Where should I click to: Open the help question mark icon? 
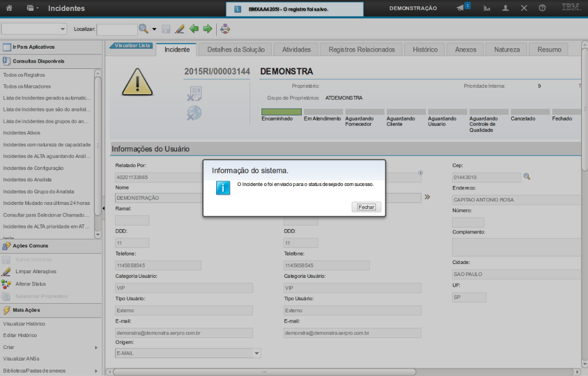542,8
